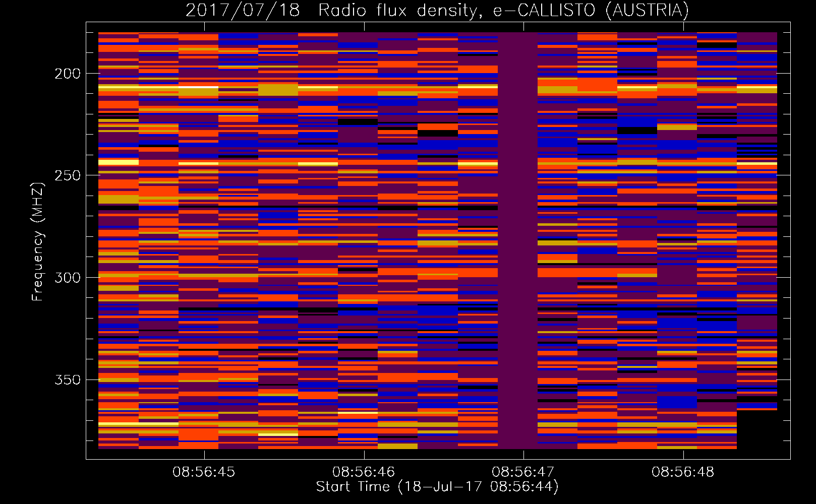
Task: Select the 08:56:45 time tick label
Action: (x=204, y=472)
